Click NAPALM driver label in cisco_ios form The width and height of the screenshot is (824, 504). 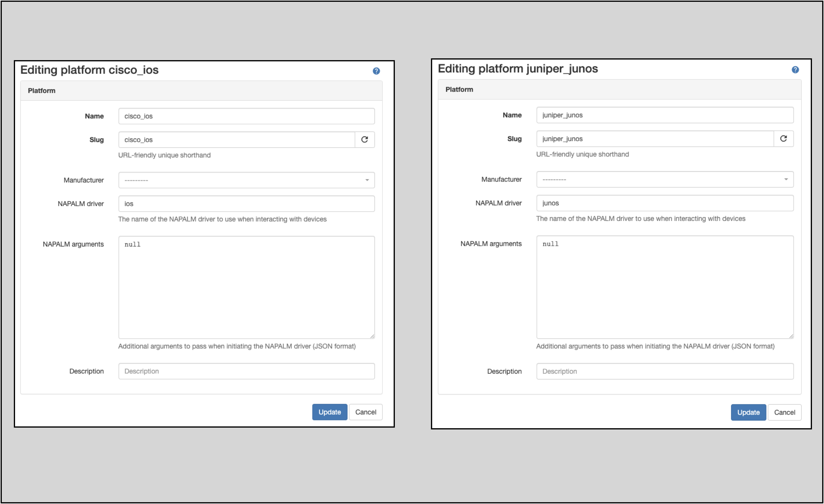pos(81,204)
